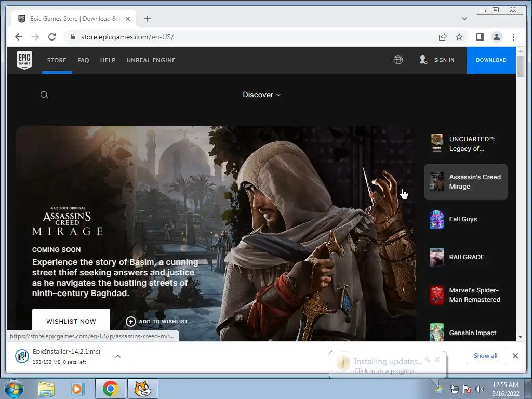Click the page vertical scrollbar thumb
Image resolution: width=532 pixels, height=399 pixels.
point(520,66)
